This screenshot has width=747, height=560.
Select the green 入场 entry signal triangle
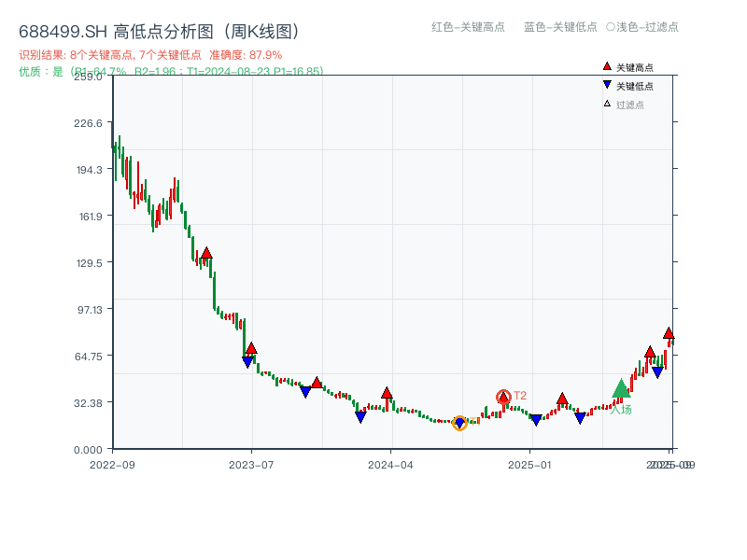[x=619, y=390]
